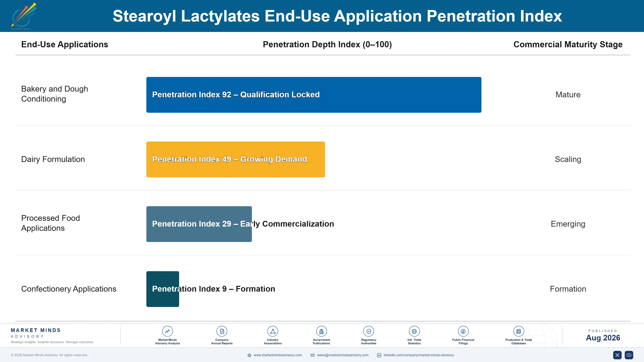Click the Aug 2026 published date
This screenshot has width=644, height=362.
[x=603, y=338]
